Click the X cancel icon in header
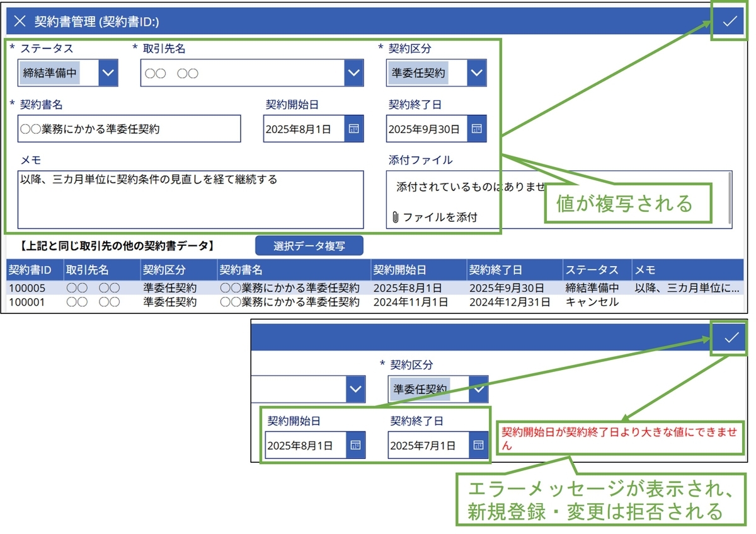 tap(20, 21)
